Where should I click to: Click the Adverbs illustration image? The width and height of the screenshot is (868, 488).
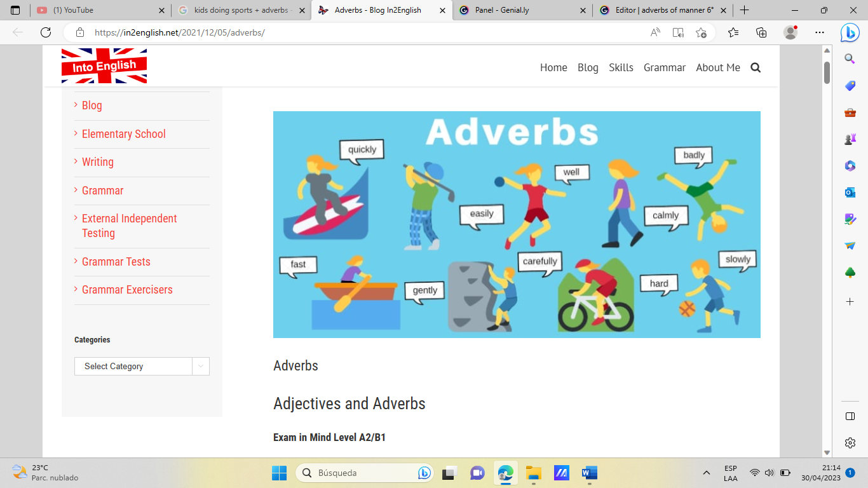(517, 224)
